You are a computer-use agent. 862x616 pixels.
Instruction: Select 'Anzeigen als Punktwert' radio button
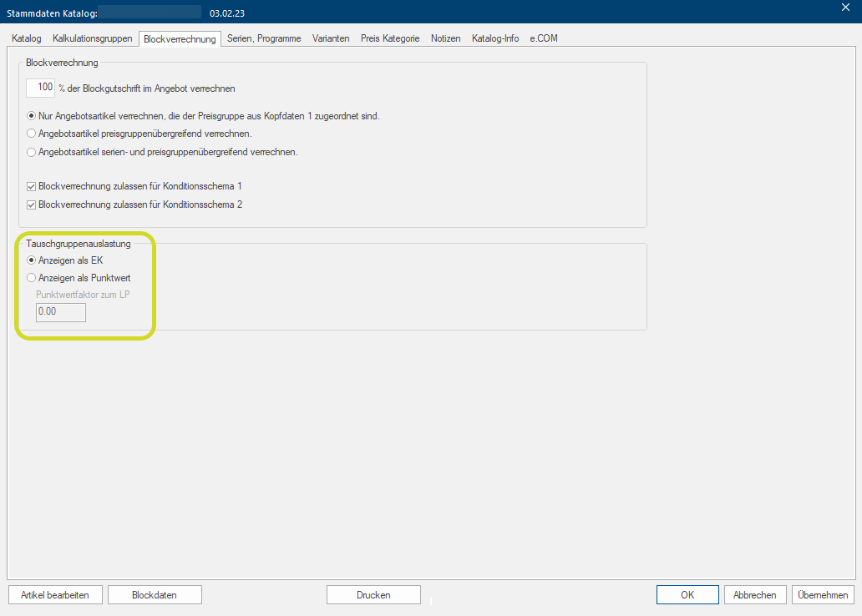click(x=32, y=278)
